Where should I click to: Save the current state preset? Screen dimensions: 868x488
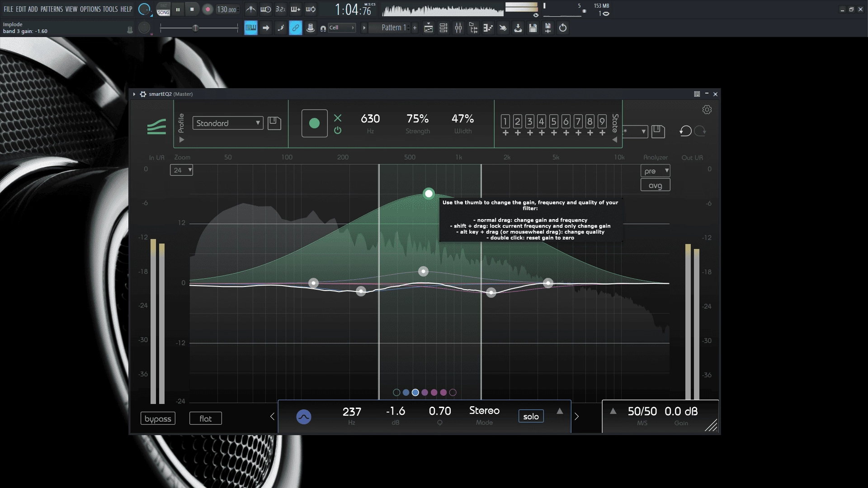[x=658, y=131]
